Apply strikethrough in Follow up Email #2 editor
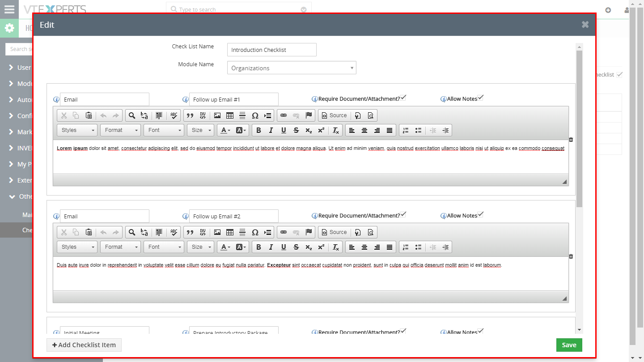644x362 pixels. coord(296,247)
